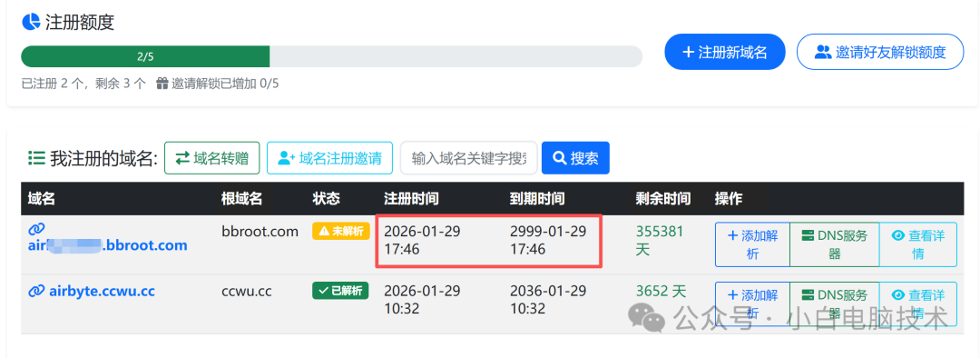Screen dimensions: 980x358
Task: Select the ccwu.cc root domain cell
Action: point(246,291)
